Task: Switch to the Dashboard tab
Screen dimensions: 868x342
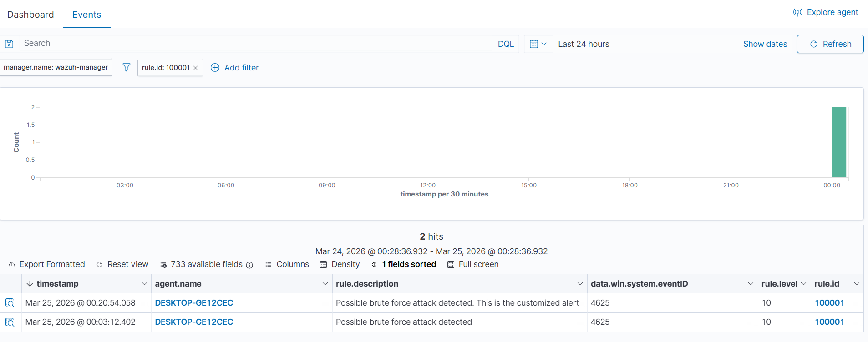Action: (30, 15)
